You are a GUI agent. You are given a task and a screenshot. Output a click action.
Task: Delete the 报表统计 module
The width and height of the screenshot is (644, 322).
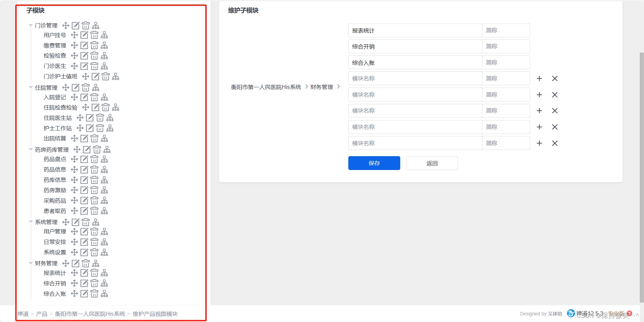94,273
